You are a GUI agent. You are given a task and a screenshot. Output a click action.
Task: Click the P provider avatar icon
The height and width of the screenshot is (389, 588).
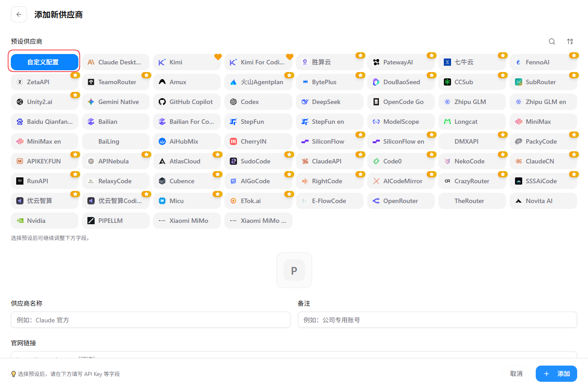(294, 270)
